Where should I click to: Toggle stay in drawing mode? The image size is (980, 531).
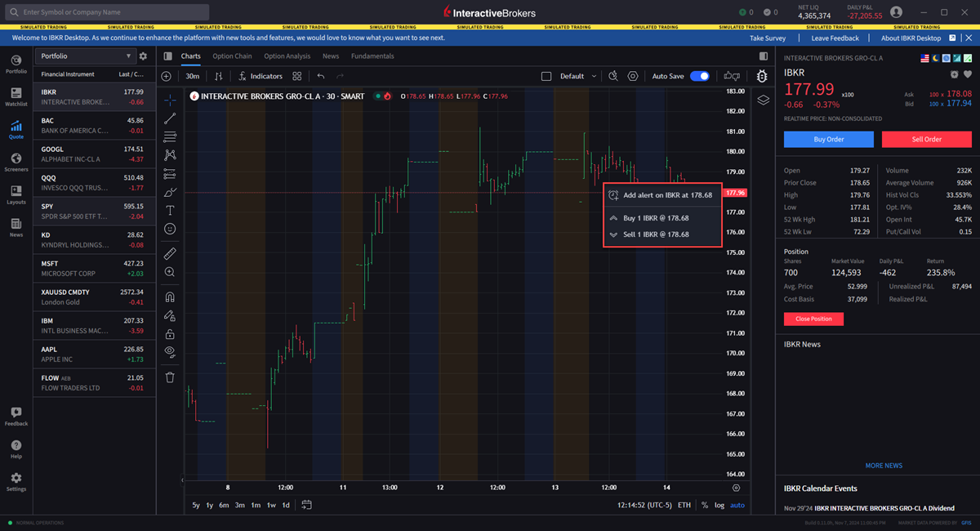(x=170, y=315)
